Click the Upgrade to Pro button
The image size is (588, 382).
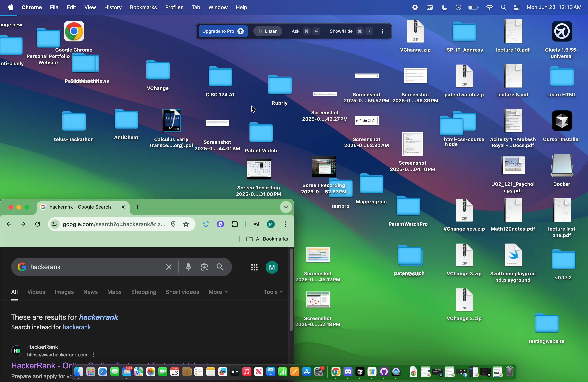point(223,31)
